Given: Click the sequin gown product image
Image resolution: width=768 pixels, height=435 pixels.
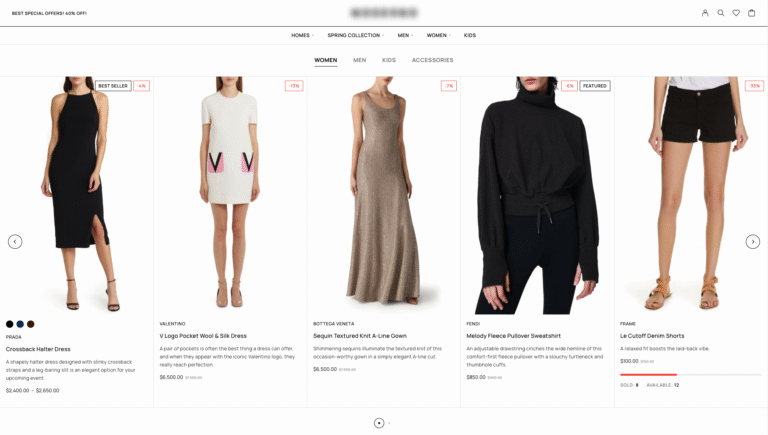Looking at the screenshot, I should point(384,195).
